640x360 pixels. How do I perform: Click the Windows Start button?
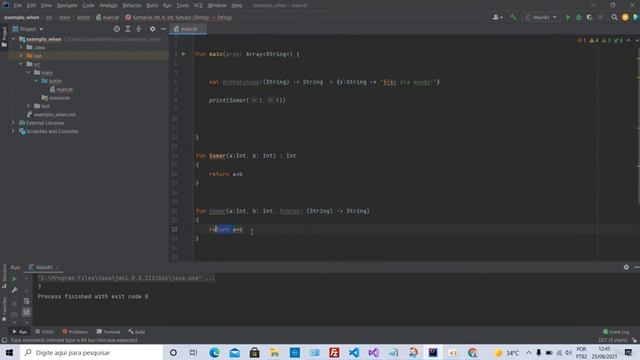[x=9, y=352]
